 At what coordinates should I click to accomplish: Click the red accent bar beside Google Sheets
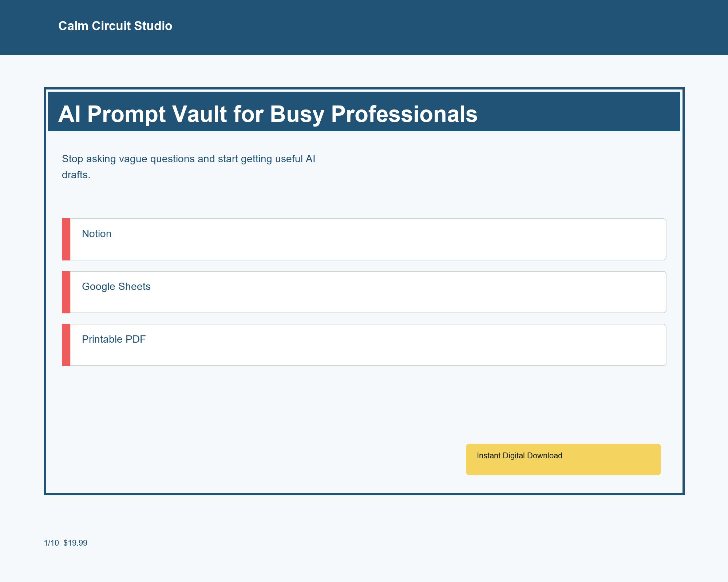66,292
